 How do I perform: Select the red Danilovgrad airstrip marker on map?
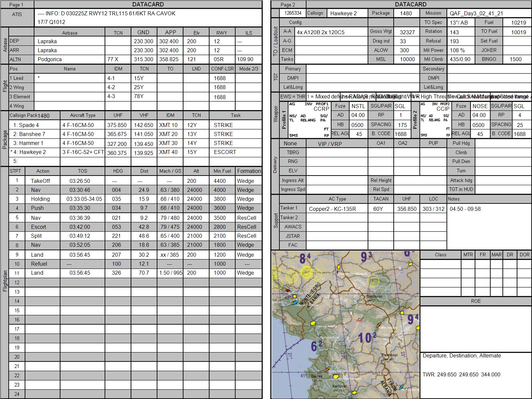(x=288, y=291)
